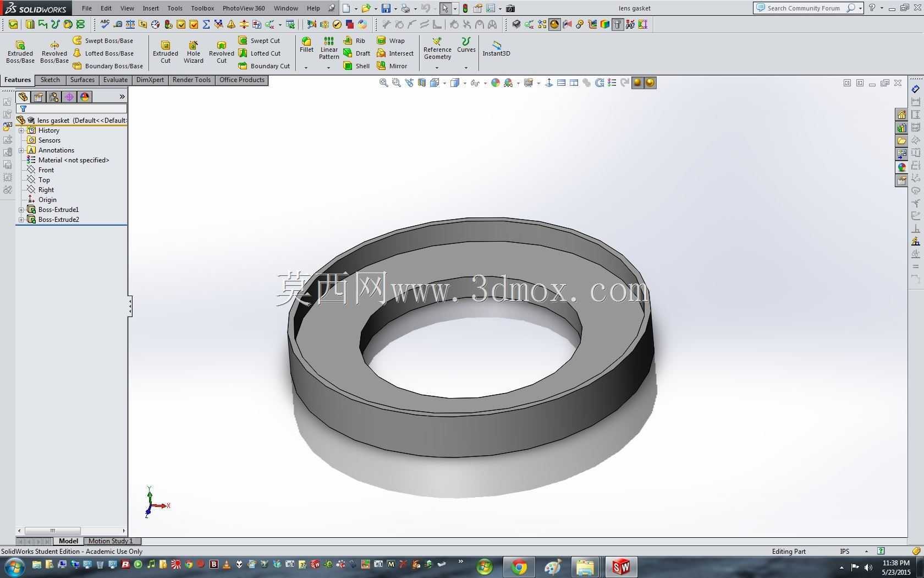
Task: Open the PropertyManager tab icon
Action: (38, 97)
